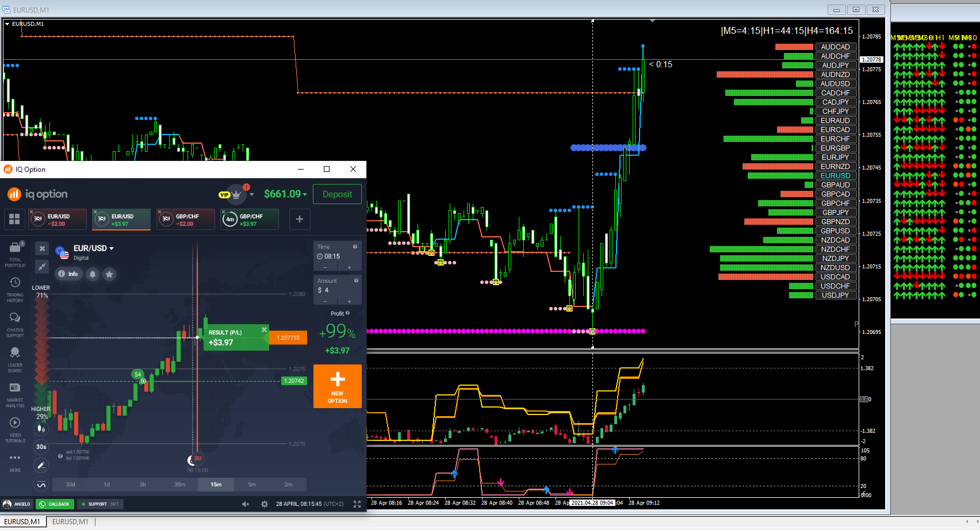Open the Trading History clock icon
Viewport: 980px width, 530px height.
(15, 283)
